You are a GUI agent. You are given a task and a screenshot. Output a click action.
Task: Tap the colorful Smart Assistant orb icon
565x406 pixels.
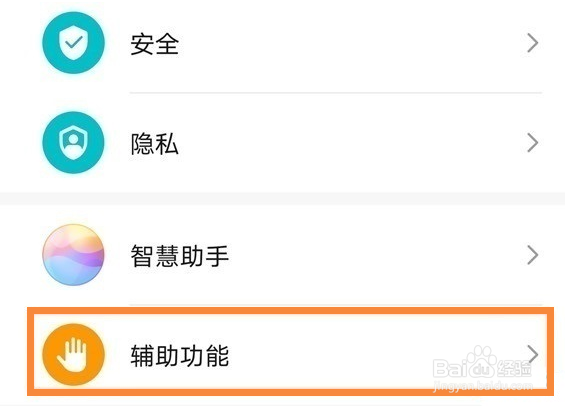pos(74,255)
